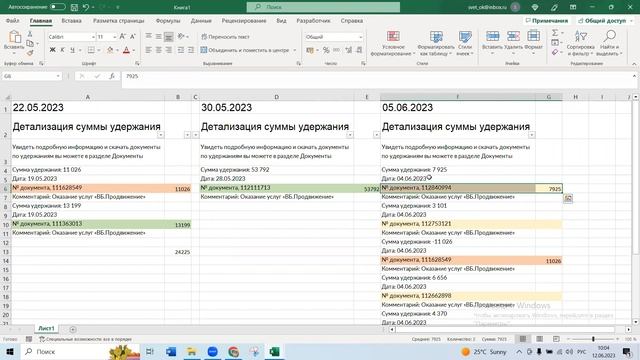Align cell text left
Screen dimensions: 640x360
pos(149,50)
